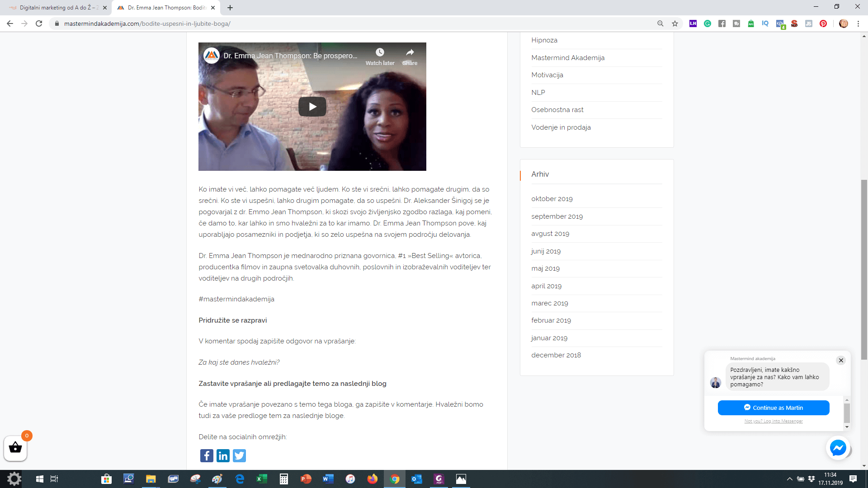Share post on Facebook icon
The image size is (868, 488).
[x=207, y=455]
